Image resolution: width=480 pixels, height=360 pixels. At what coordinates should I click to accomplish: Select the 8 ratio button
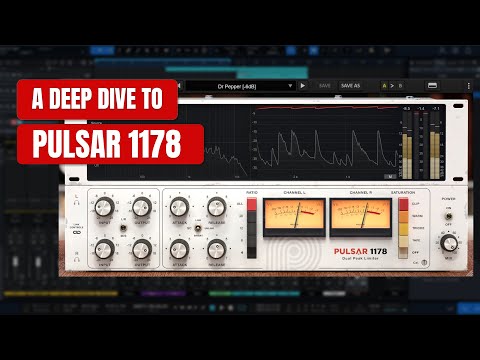coord(252,240)
